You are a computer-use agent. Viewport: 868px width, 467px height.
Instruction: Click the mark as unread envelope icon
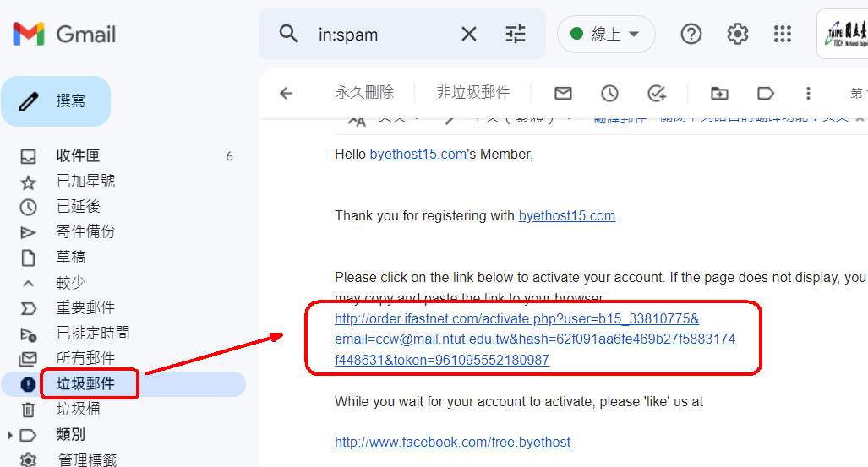coord(563,94)
